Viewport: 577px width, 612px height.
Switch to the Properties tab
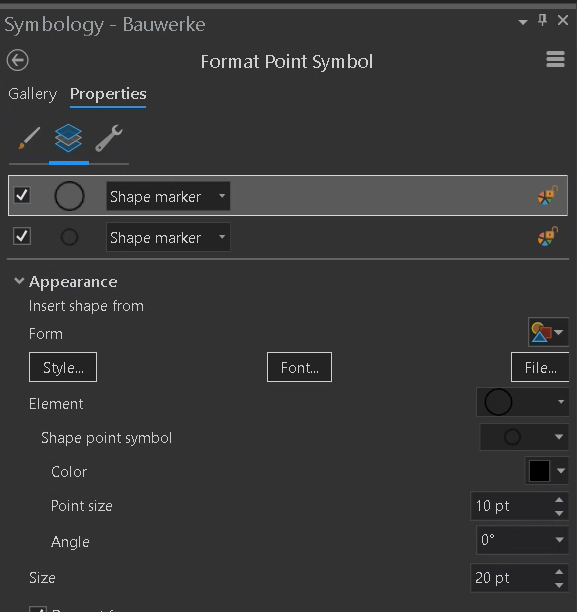(x=108, y=94)
